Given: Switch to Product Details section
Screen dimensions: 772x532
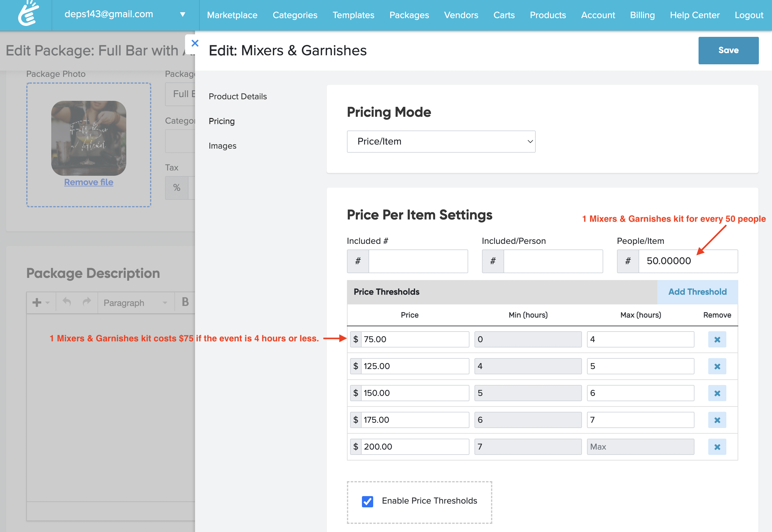Looking at the screenshot, I should point(238,96).
